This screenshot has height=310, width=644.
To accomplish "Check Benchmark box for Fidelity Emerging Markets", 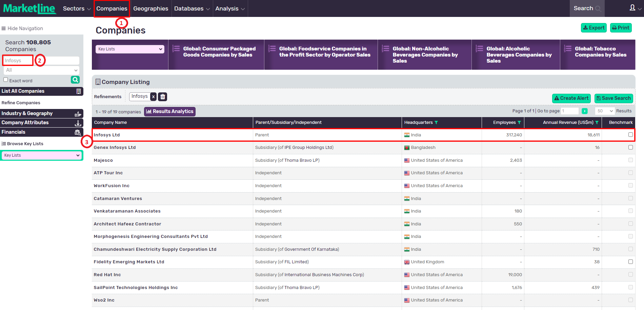I will (630, 262).
